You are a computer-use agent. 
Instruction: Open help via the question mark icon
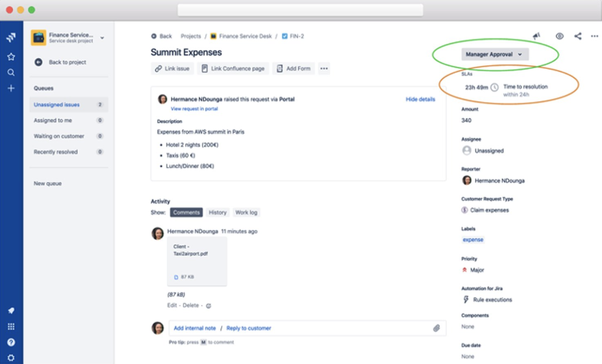[11, 342]
